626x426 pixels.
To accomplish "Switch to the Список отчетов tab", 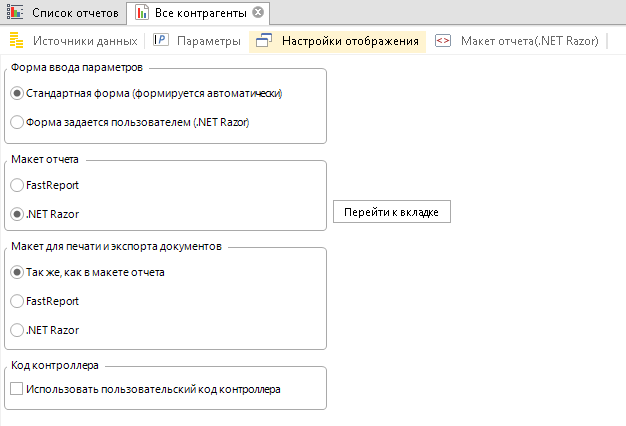I will 74,13.
